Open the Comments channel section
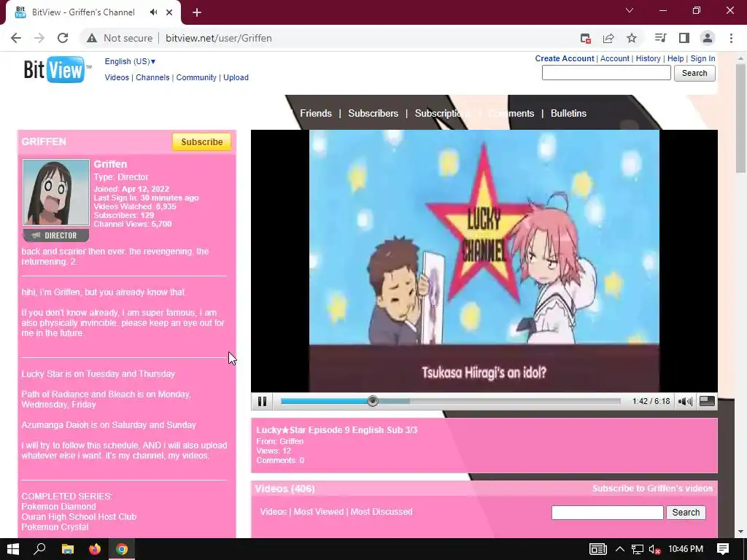 coord(511,113)
